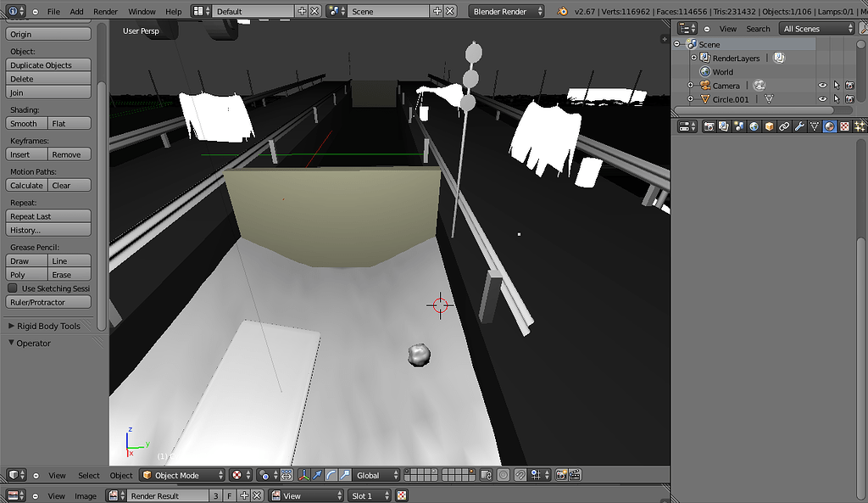The height and width of the screenshot is (503, 868).
Task: Toggle fake user F for Render Result
Action: click(229, 496)
